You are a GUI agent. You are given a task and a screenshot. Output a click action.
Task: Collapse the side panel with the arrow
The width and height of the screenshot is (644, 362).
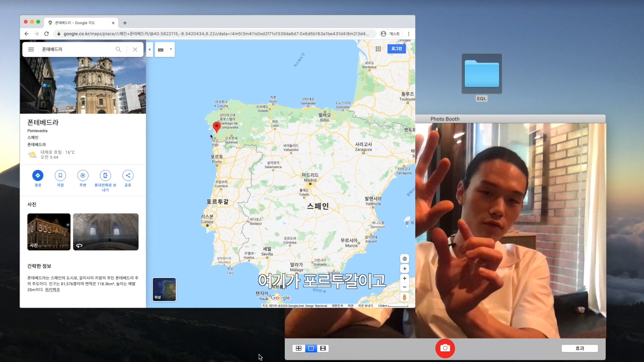pos(150,50)
